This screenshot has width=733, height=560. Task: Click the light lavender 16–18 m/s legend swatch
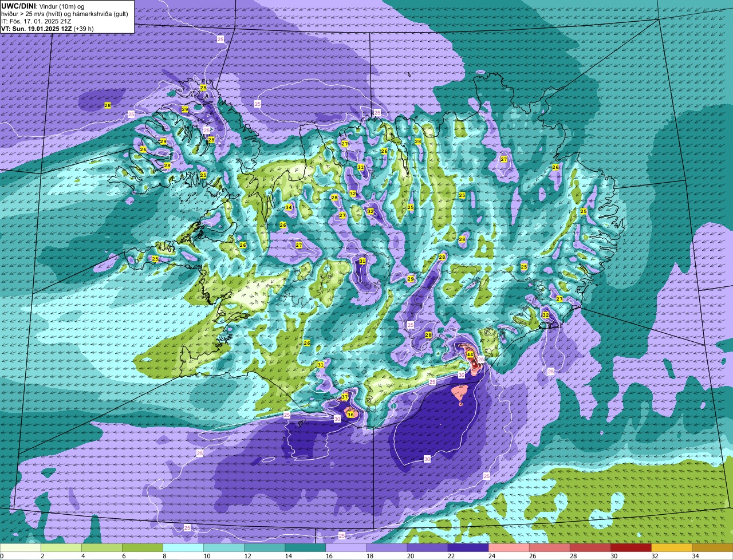[x=346, y=548]
